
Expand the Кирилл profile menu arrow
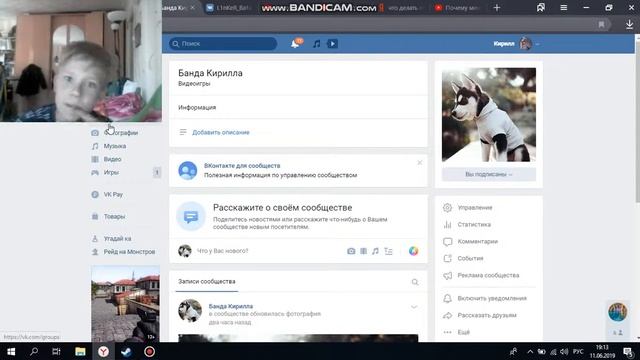[x=538, y=44]
